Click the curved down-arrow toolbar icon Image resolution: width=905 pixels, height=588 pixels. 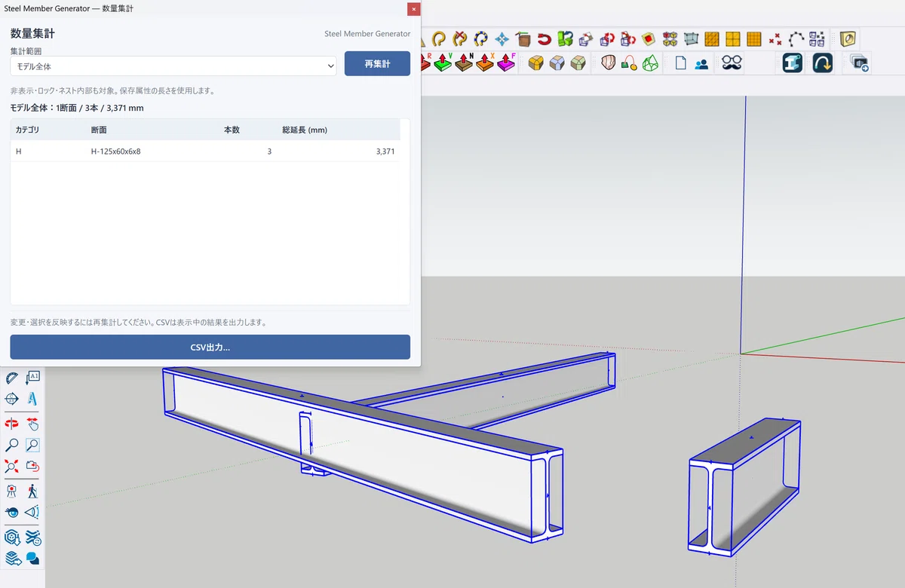[x=823, y=63]
